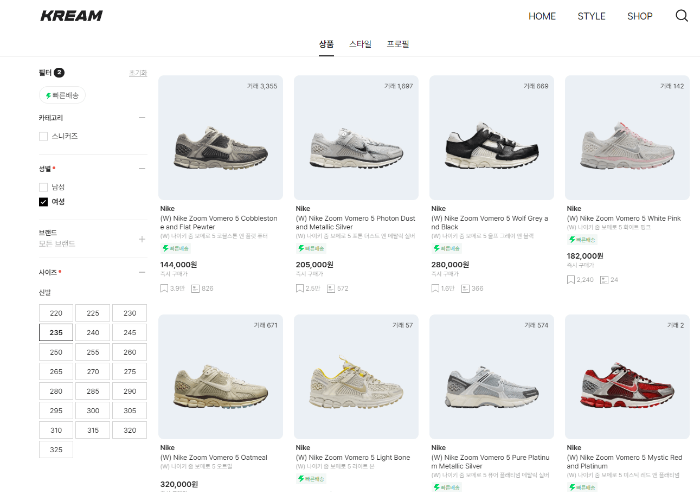
Task: Open black and white Wolf Grey shoe image
Action: click(x=492, y=138)
